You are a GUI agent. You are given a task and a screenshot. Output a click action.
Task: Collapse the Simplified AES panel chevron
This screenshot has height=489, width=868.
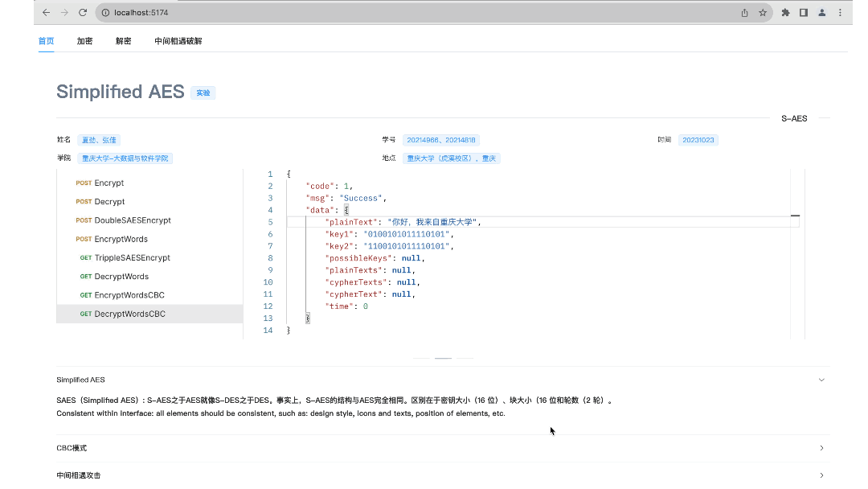click(821, 380)
